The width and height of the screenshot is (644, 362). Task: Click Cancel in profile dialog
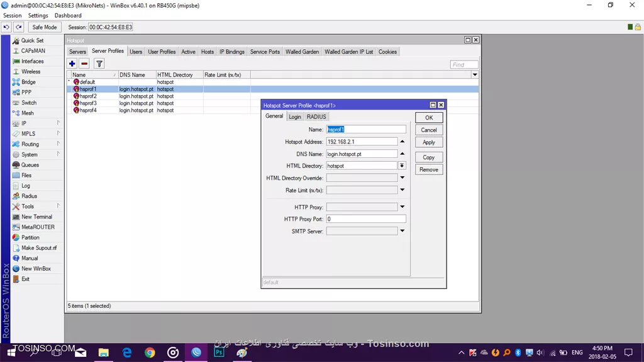(429, 130)
